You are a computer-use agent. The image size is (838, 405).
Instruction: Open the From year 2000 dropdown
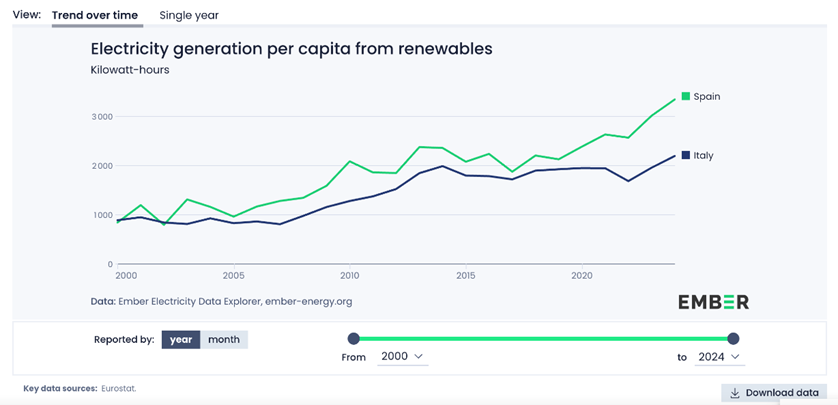pos(402,356)
